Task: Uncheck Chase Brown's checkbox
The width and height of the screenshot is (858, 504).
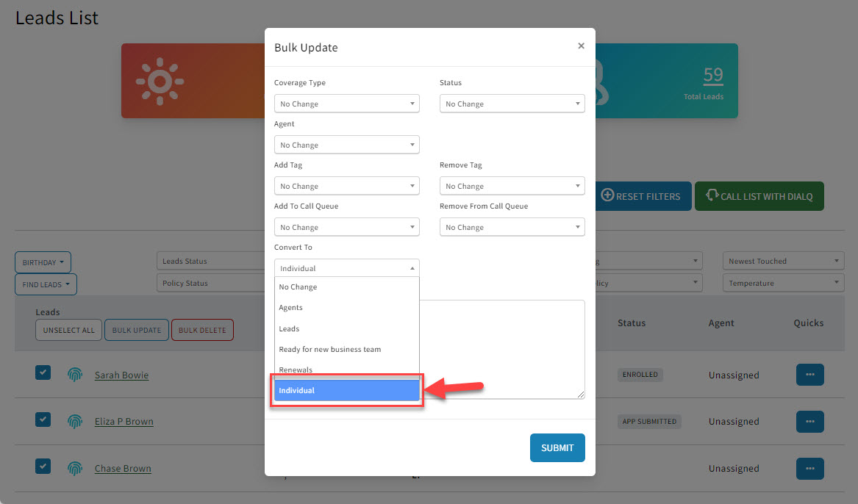Action: 43,467
